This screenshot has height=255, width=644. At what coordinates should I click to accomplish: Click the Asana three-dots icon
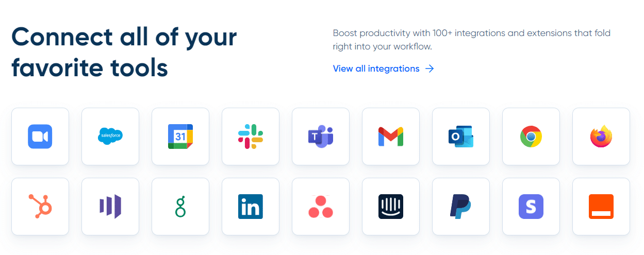[x=321, y=207]
